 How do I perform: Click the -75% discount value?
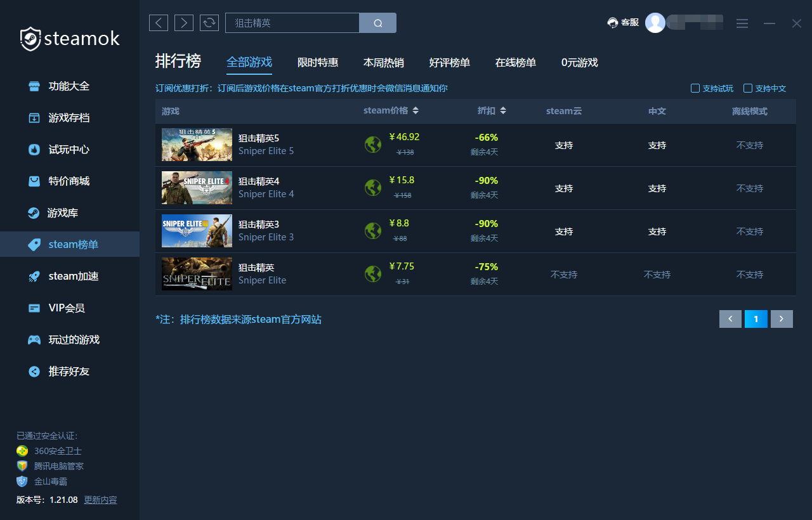pyautogui.click(x=487, y=266)
